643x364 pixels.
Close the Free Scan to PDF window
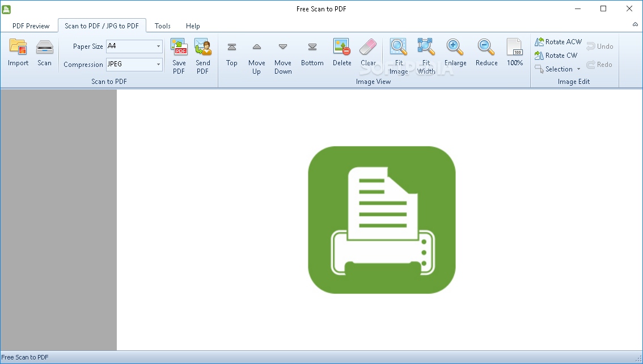tap(629, 9)
